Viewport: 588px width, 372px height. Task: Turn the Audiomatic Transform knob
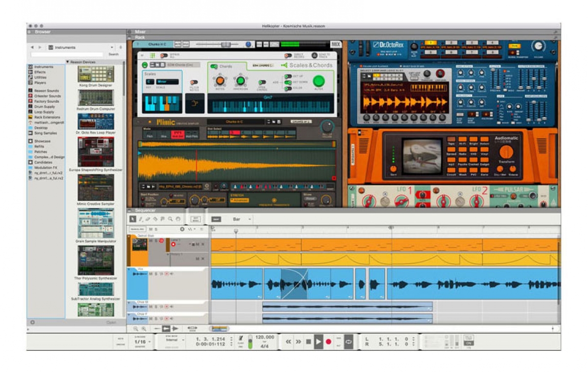pos(506,151)
